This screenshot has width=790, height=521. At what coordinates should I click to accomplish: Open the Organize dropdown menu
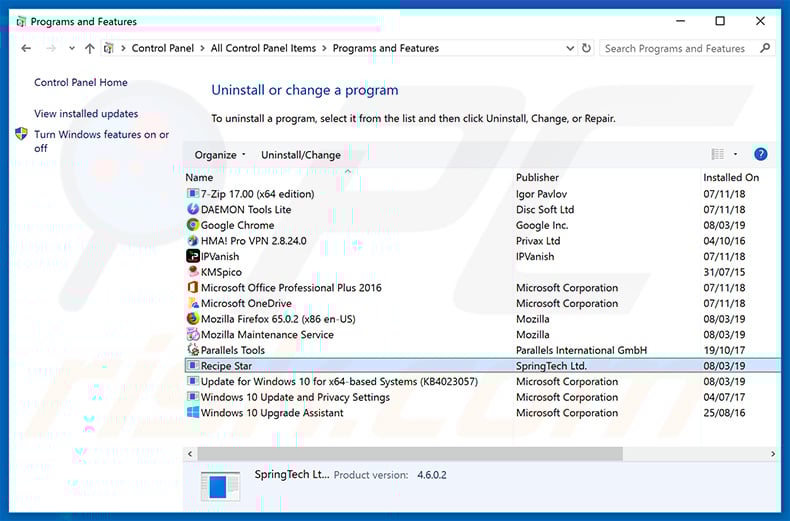point(220,155)
